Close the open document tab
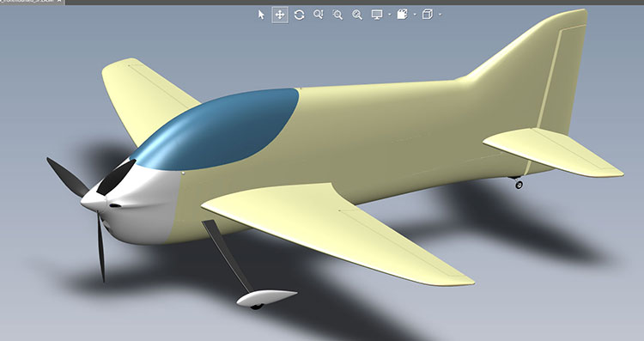This screenshot has width=644, height=341. pyautogui.click(x=59, y=2)
